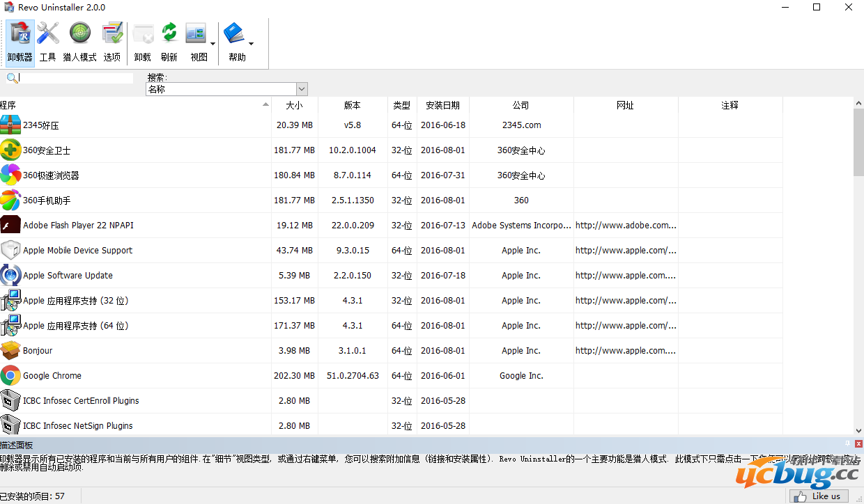864x504 pixels.
Task: Open the search by 名称 combo box
Action: tap(226, 89)
